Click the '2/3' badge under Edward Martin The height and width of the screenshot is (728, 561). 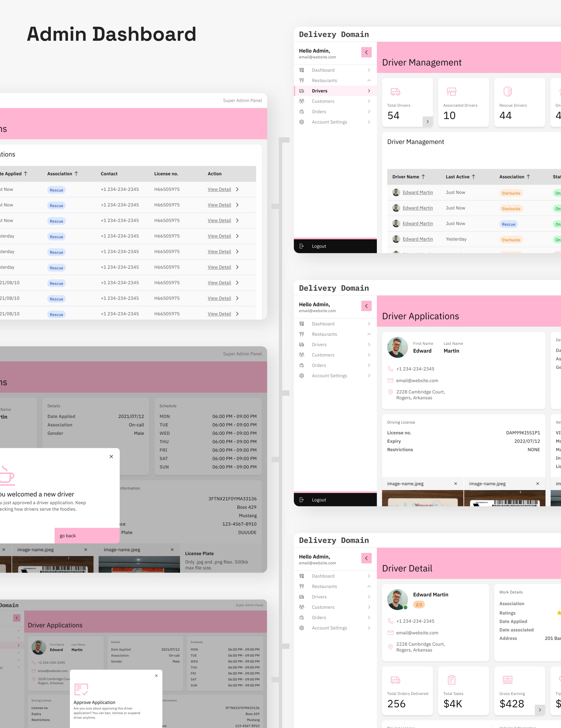(419, 604)
